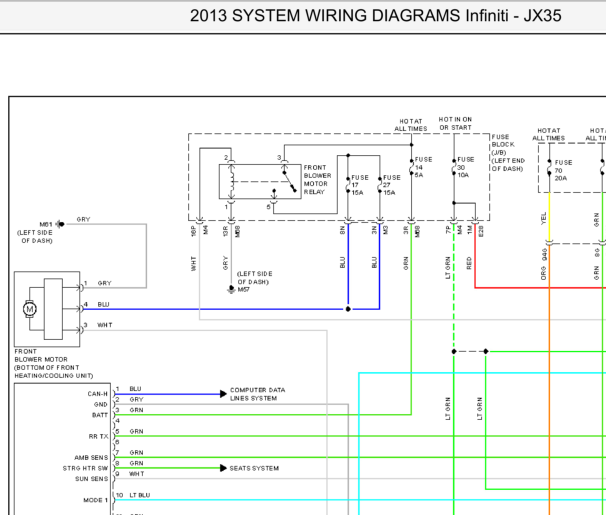Select the 3N connector terminal label

(x=374, y=231)
